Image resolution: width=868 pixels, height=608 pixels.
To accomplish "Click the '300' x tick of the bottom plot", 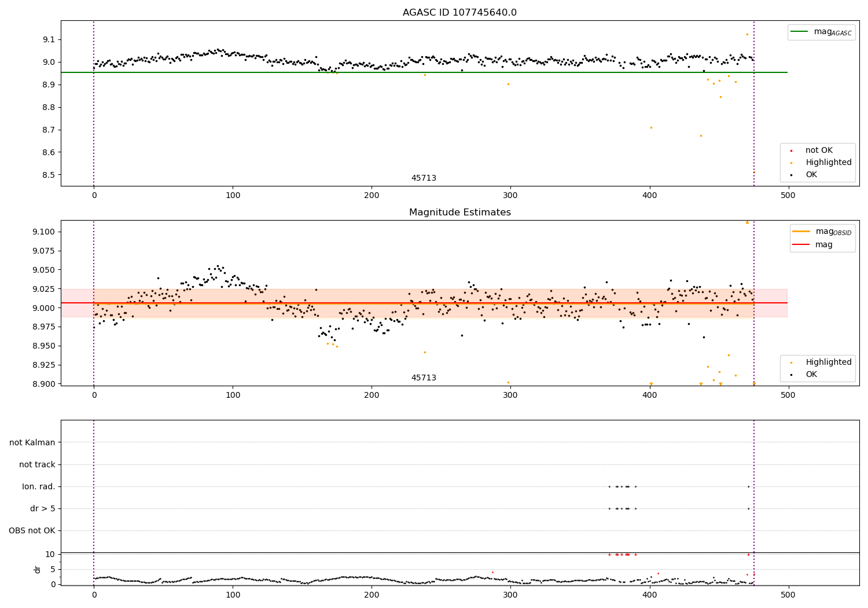I will point(510,595).
